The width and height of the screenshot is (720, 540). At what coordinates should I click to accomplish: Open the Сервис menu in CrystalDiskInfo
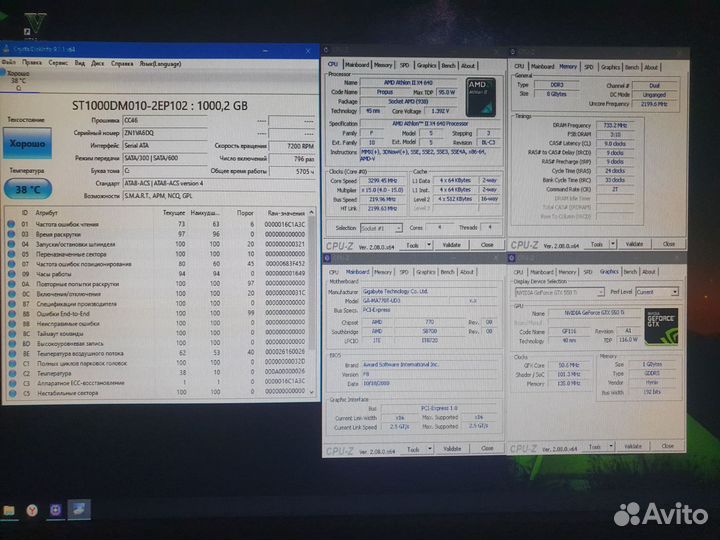58,63
